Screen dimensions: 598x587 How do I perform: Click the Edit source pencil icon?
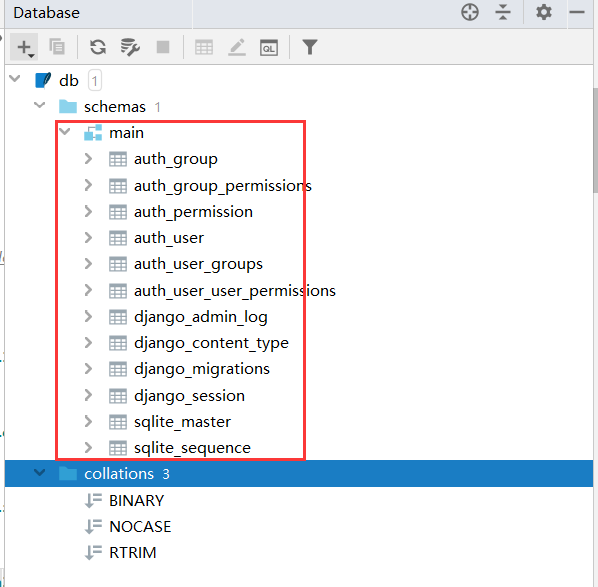pyautogui.click(x=237, y=47)
